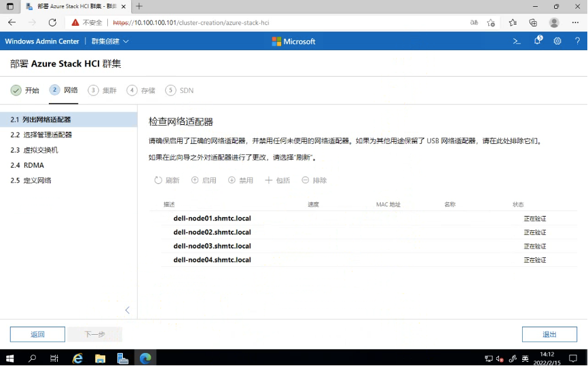The image size is (588, 366).
Task: Open browser settings and more menu
Action: pyautogui.click(x=575, y=22)
